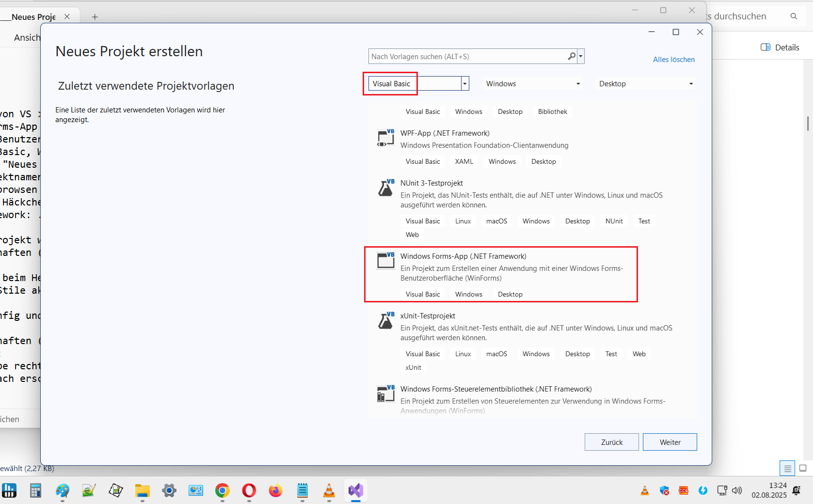Viewport: 813px width, 504px height.
Task: Click the 'NUnit' tag under NUnit 3-Testprojekt
Action: click(x=614, y=221)
